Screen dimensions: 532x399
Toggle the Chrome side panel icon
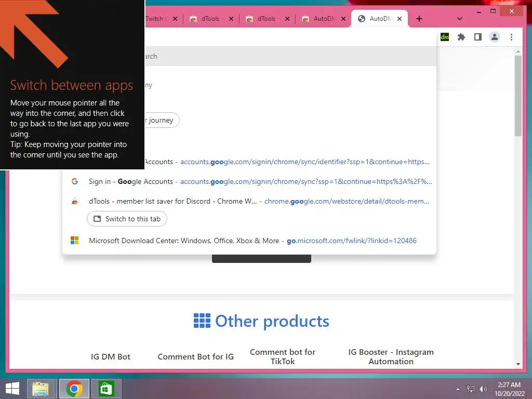[478, 37]
